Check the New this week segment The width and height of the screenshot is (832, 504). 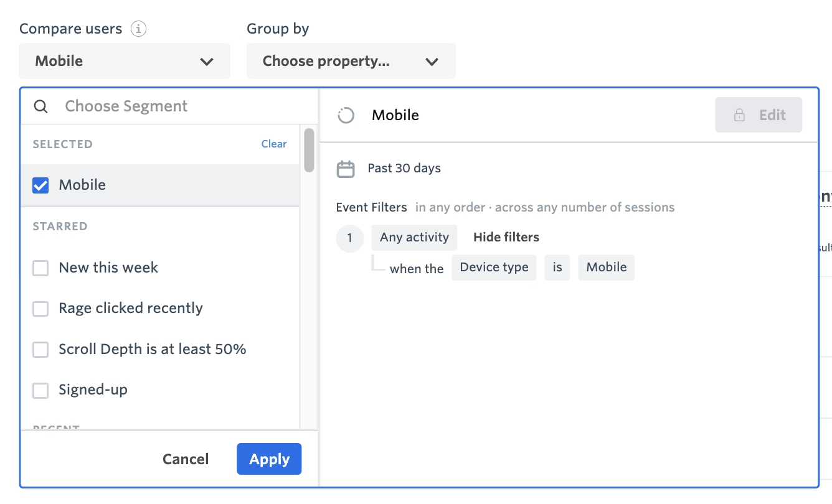pos(40,268)
